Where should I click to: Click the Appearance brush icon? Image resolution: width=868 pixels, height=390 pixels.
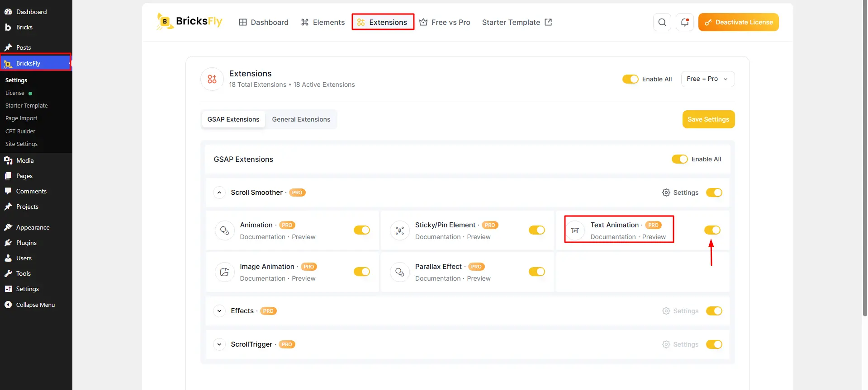point(8,227)
